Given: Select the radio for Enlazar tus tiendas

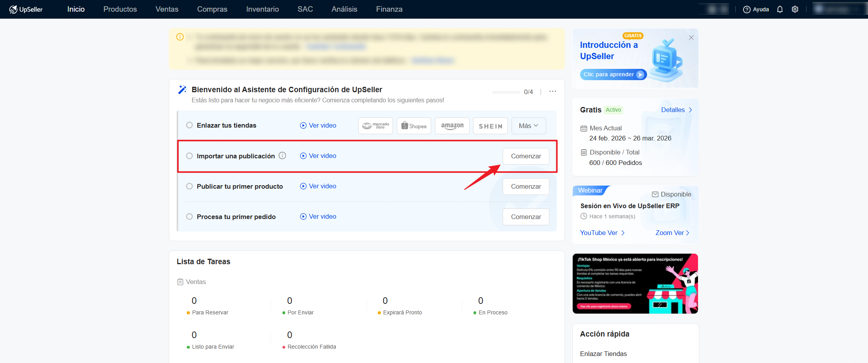Looking at the screenshot, I should coord(189,125).
